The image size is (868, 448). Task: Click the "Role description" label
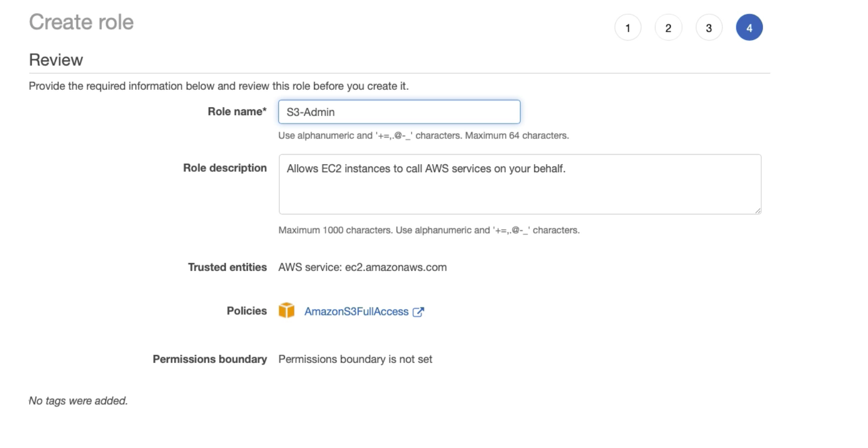[x=225, y=168]
